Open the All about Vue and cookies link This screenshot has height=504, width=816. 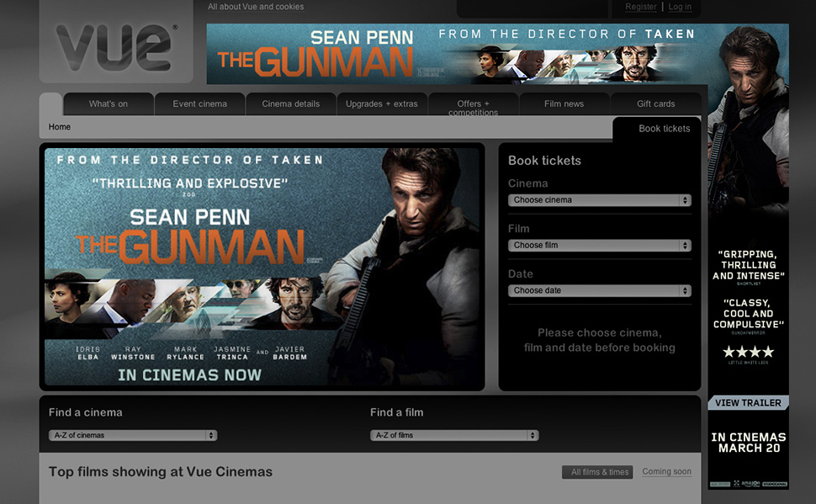256,7
